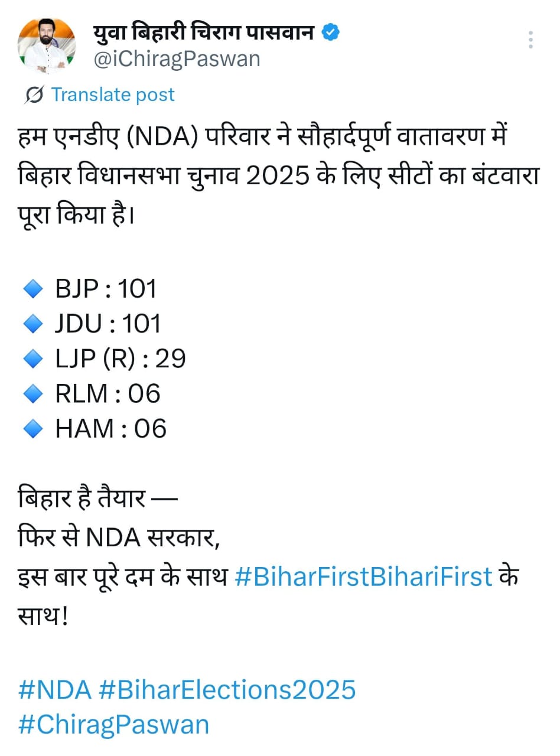The height and width of the screenshot is (756, 560).
Task: Click the blue diamond bullet next to RLM
Action: click(x=34, y=393)
